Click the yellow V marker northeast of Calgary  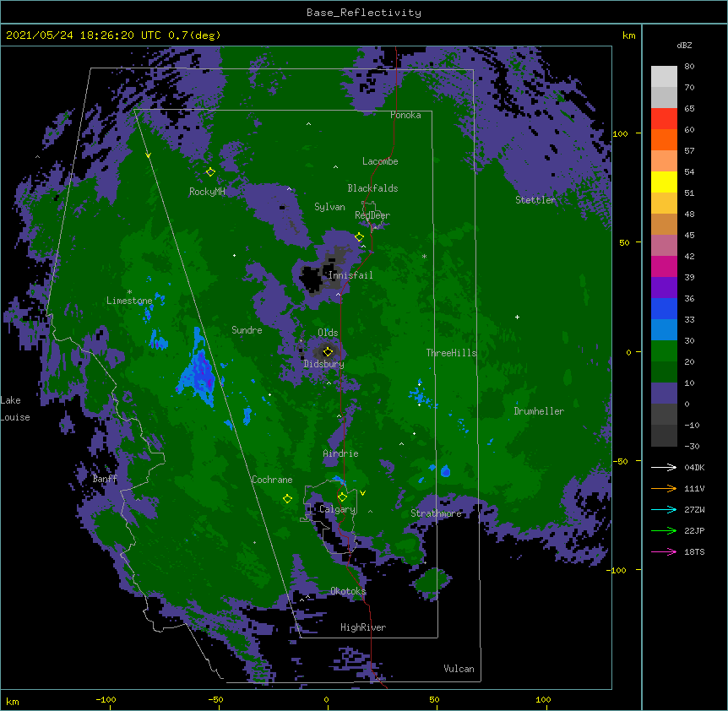[x=362, y=493]
